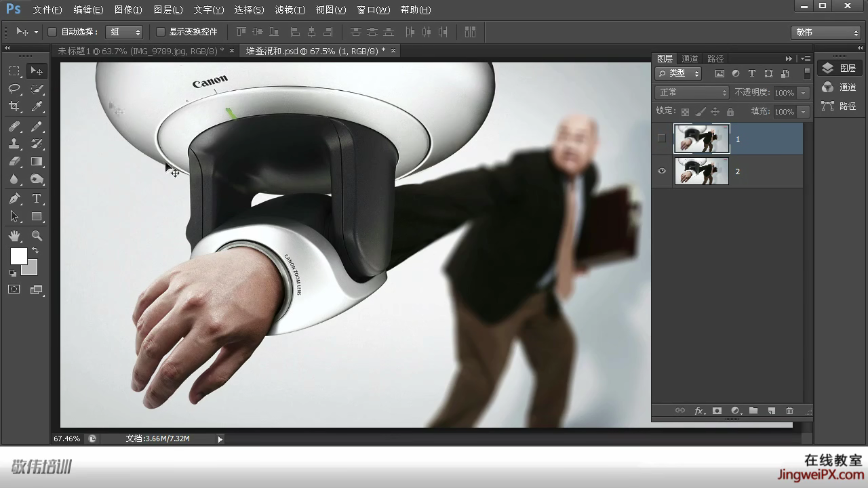Open the 滤镜(T) menu

point(290,10)
